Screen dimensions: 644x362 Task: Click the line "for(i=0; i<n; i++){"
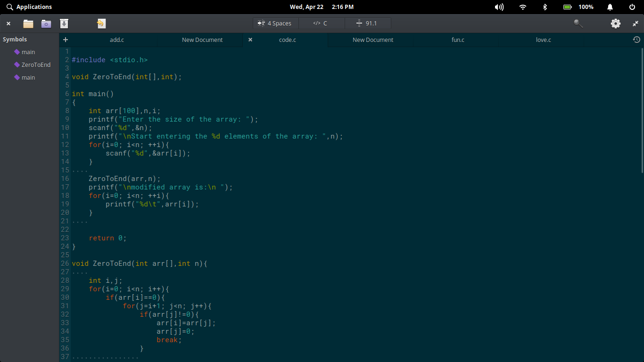click(129, 289)
